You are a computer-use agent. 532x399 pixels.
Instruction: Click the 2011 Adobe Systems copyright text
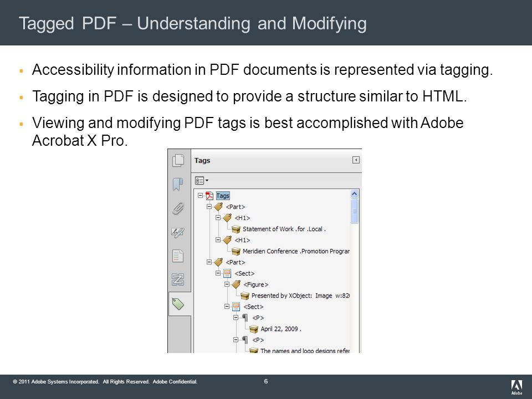click(105, 382)
